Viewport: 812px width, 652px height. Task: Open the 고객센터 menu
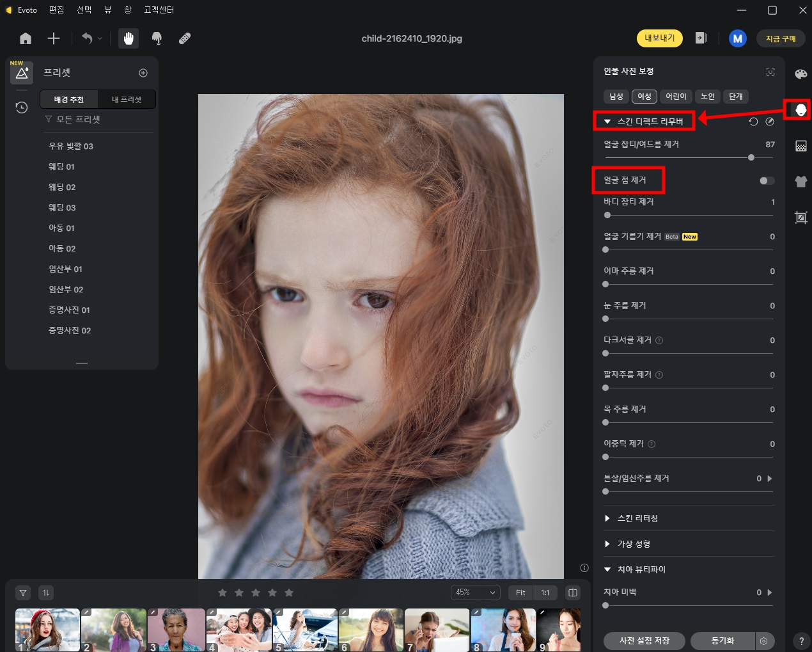(159, 10)
